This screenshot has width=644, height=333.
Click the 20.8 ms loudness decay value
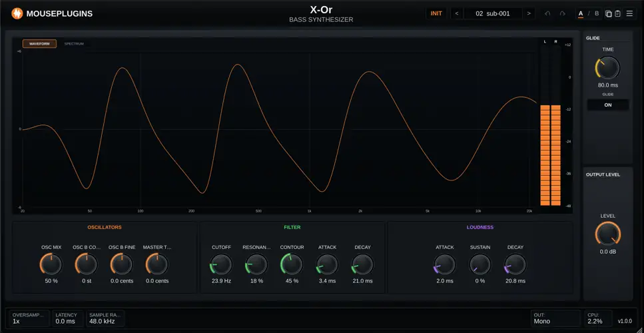(515, 281)
